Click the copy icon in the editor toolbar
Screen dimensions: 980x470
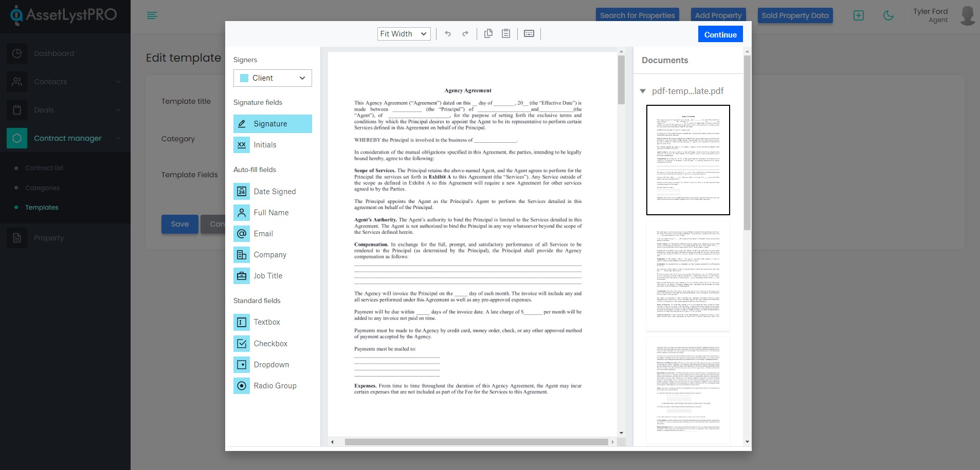pos(488,34)
